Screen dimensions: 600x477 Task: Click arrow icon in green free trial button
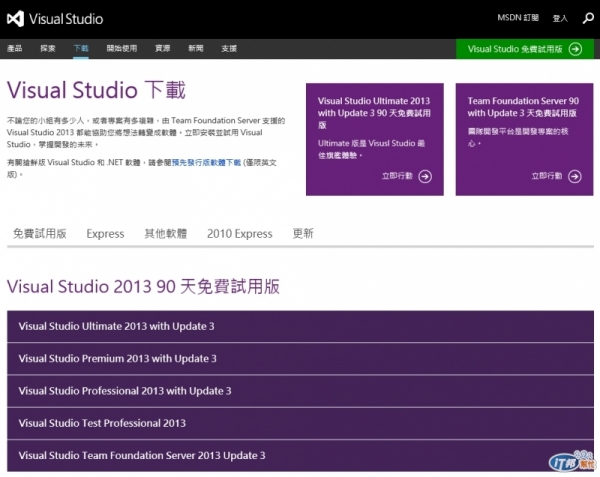pos(575,49)
